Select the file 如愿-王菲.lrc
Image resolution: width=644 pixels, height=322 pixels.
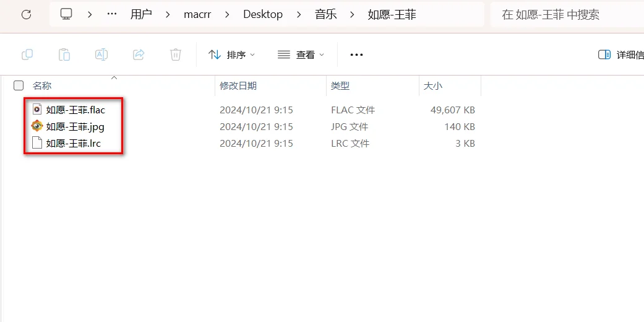74,144
